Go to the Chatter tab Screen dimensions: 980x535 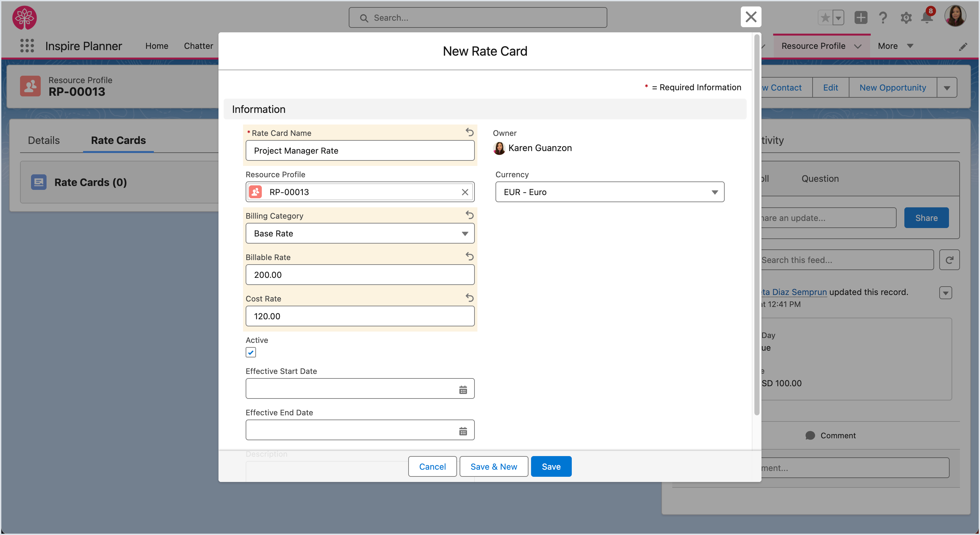(198, 46)
